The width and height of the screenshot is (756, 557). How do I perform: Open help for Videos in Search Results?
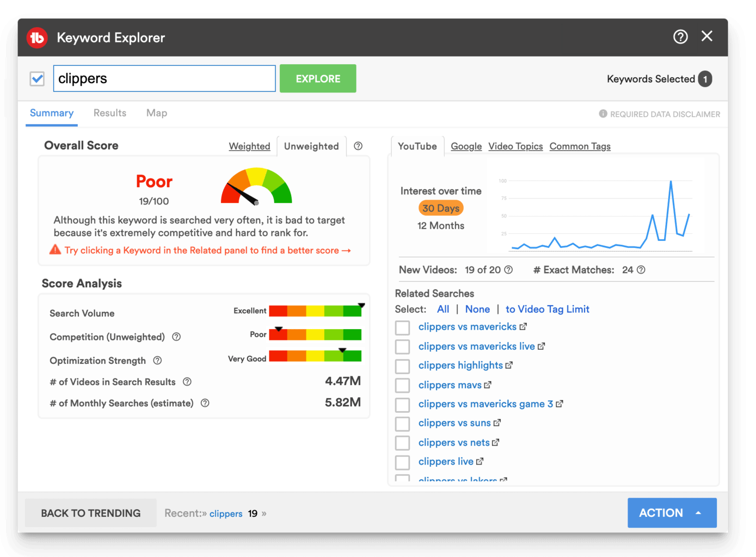tap(187, 382)
